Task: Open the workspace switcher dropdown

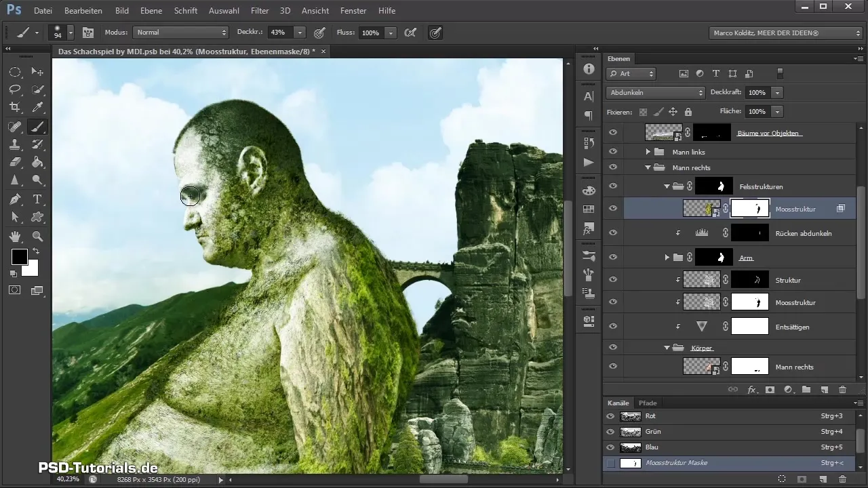Action: coord(785,32)
